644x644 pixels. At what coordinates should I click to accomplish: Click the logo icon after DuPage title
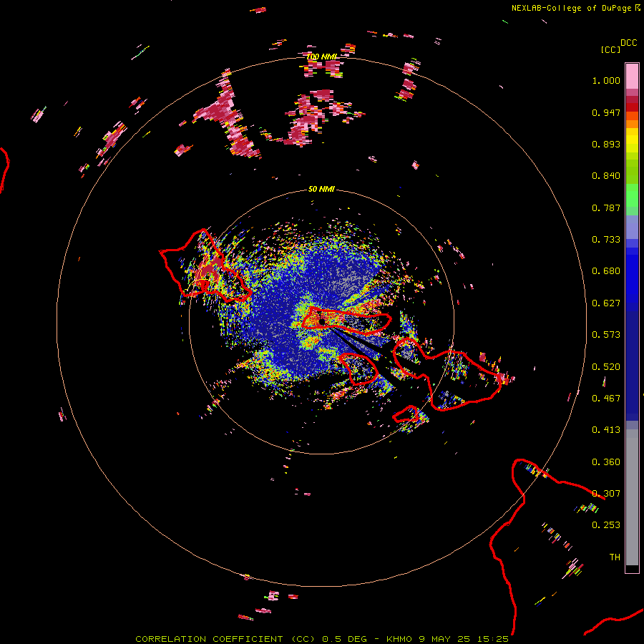(638, 7)
